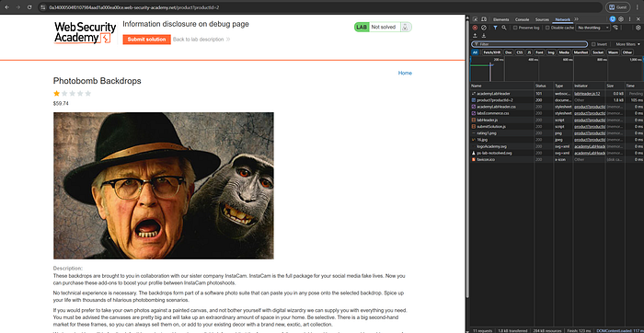Filter requests by JS type
Screen dimensions: 644x333
click(x=529, y=52)
